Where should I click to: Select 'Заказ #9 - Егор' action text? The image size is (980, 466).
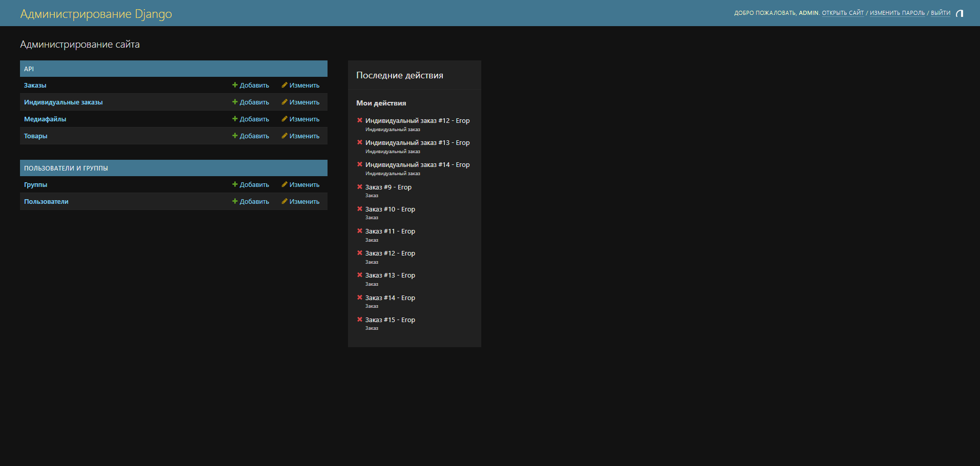point(389,187)
